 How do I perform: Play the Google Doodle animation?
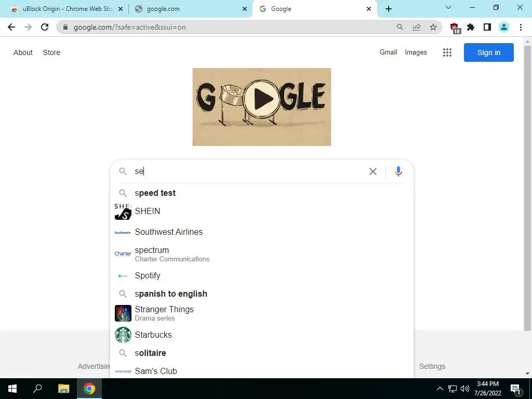point(262,99)
